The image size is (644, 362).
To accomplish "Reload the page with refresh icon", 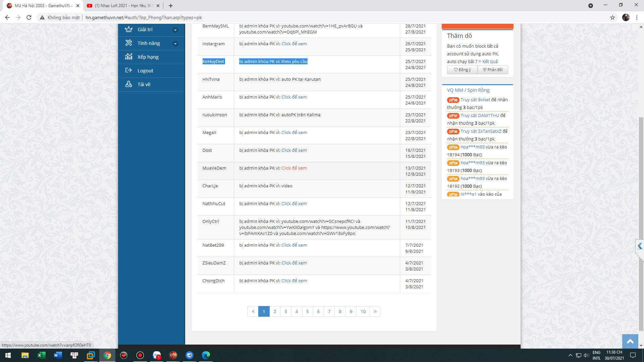I will click(x=29, y=17).
